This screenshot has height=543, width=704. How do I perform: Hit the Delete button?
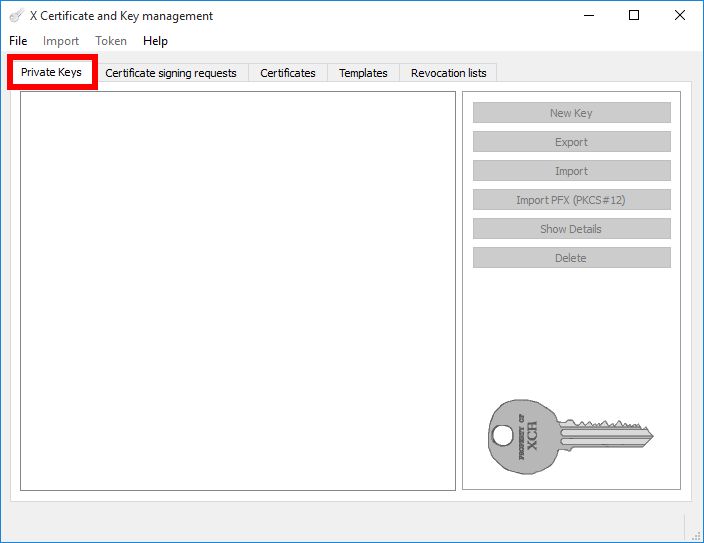coord(571,258)
